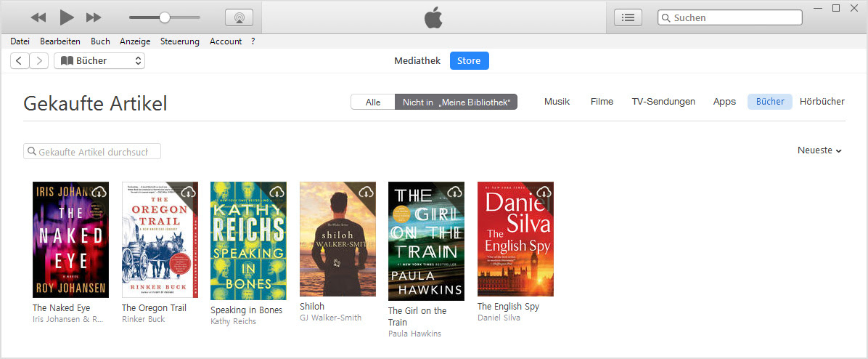Viewport: 868px width, 359px height.
Task: Click The Oregon Trail title link
Action: (x=154, y=308)
